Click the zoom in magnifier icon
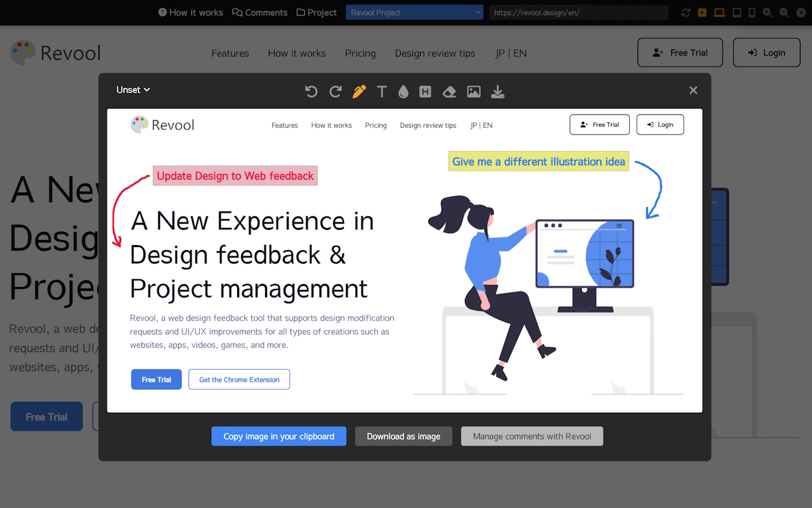812x508 pixels. (x=768, y=12)
